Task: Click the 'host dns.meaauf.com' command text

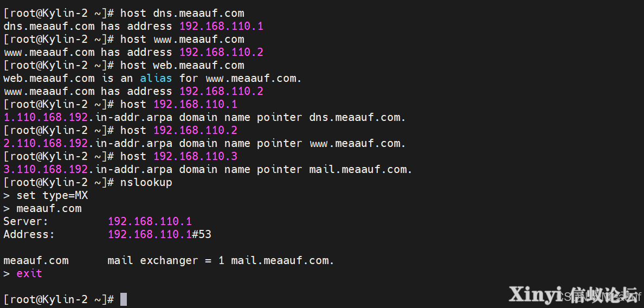Action: [182, 14]
